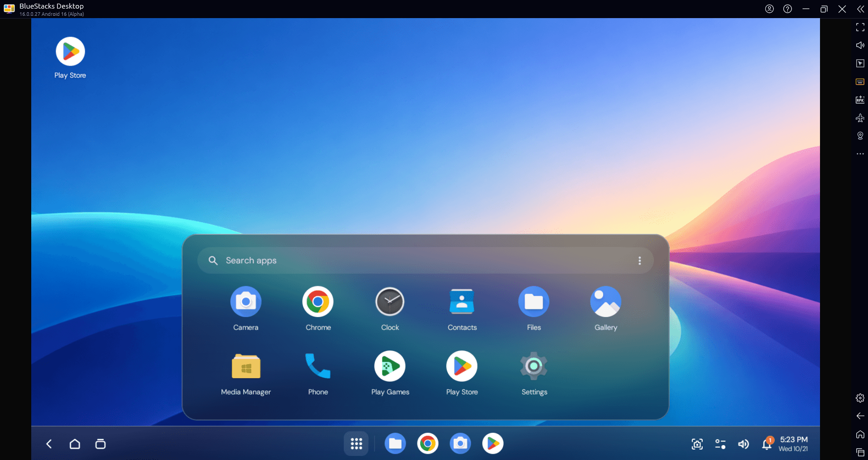Open notifications bell with badge

tap(767, 443)
